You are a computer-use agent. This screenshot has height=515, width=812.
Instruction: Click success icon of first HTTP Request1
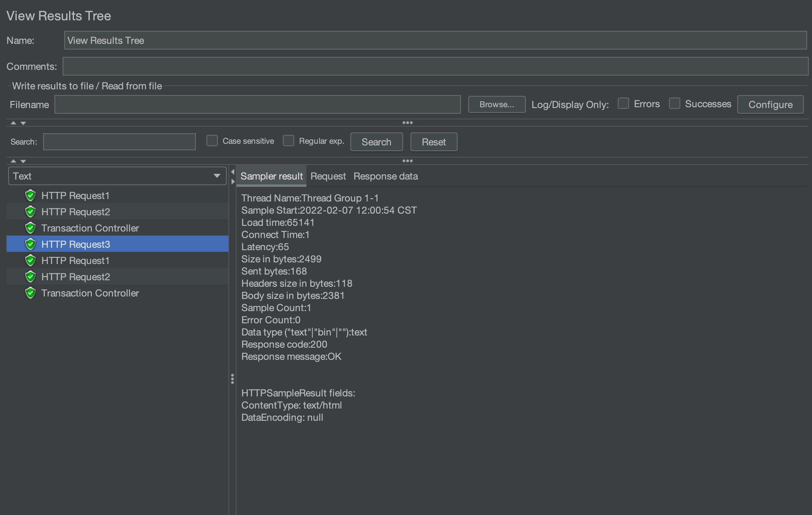[x=30, y=195]
